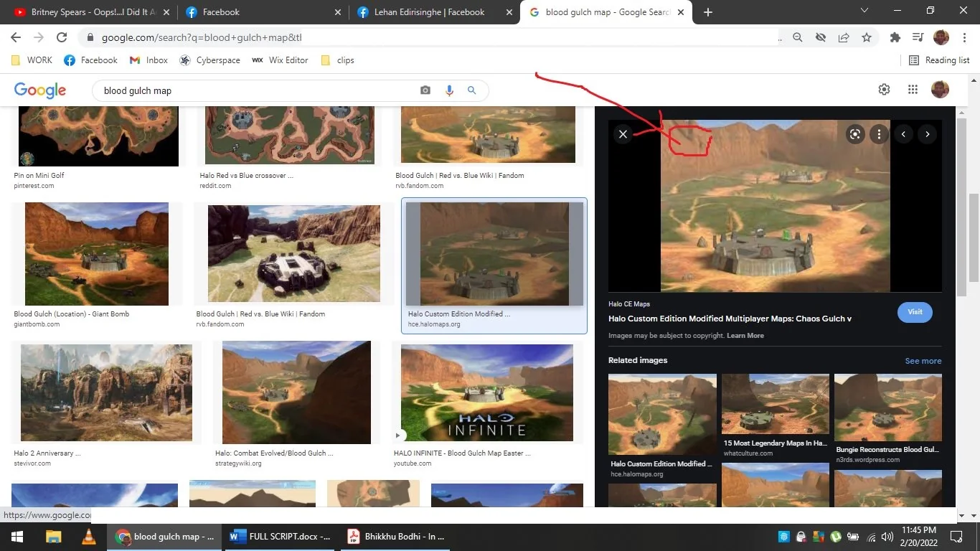Open the Google apps grid
The height and width of the screenshot is (551, 980).
click(913, 89)
